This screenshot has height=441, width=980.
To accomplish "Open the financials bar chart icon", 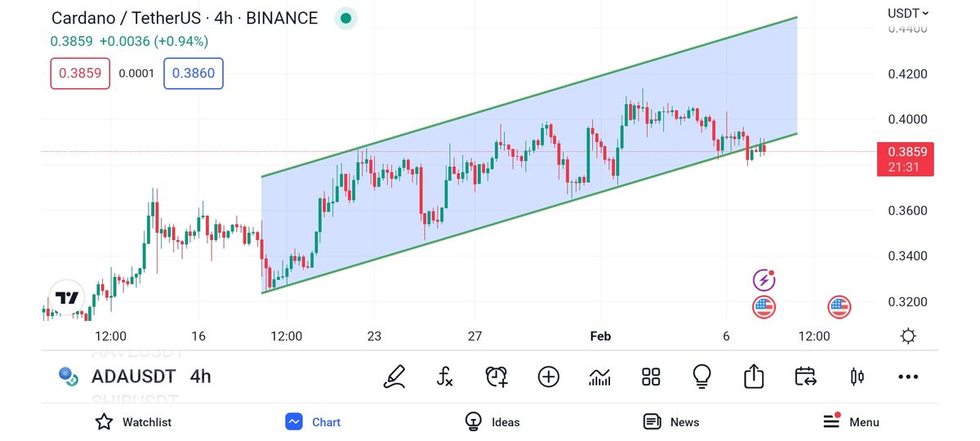I will 599,376.
